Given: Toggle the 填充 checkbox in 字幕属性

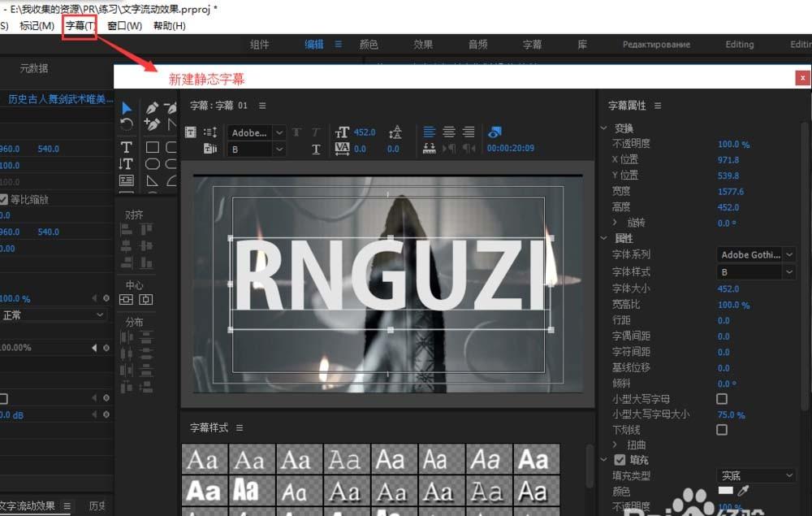Looking at the screenshot, I should tap(619, 457).
